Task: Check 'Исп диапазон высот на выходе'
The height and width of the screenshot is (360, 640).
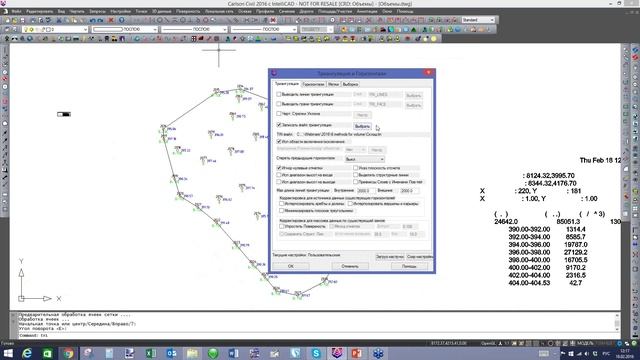Action: pos(279,182)
